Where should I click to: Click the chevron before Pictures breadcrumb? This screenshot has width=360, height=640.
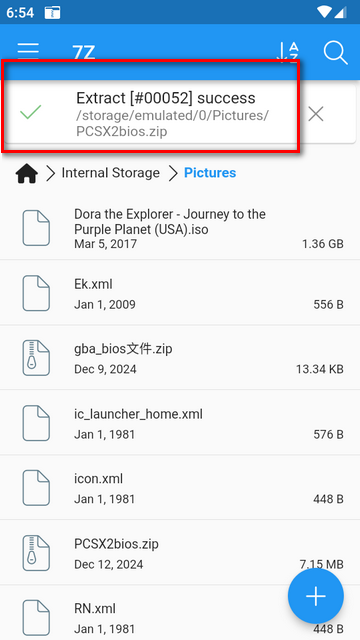point(173,173)
